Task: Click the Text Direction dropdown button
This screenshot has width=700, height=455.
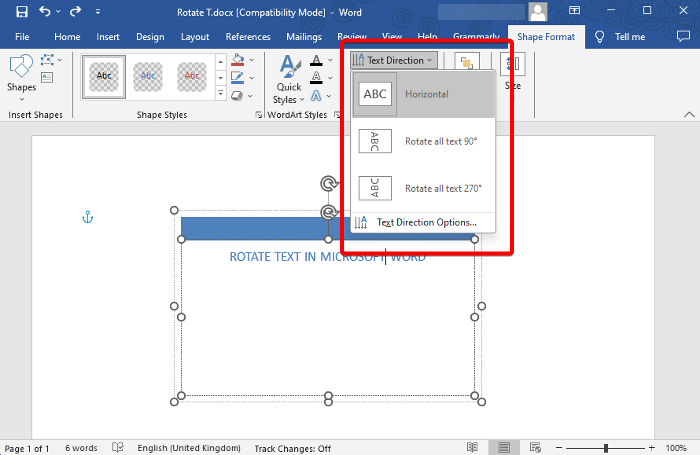Action: [393, 60]
